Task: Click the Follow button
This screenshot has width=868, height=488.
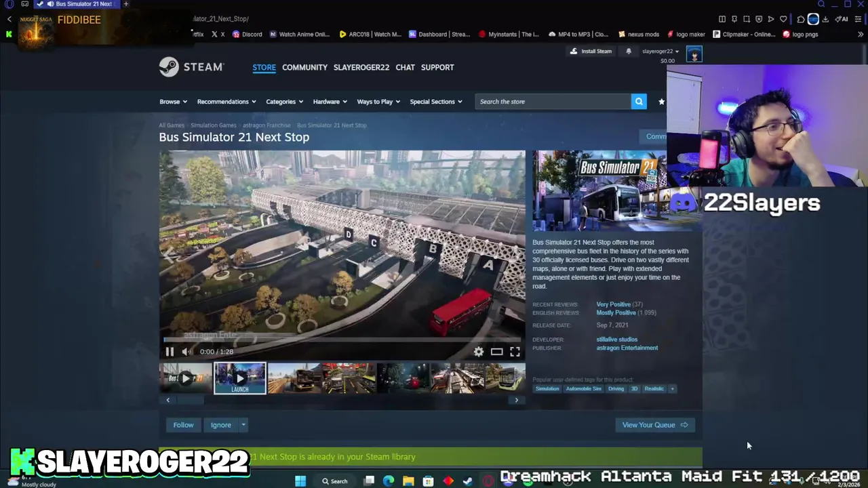Action: pyautogui.click(x=183, y=425)
